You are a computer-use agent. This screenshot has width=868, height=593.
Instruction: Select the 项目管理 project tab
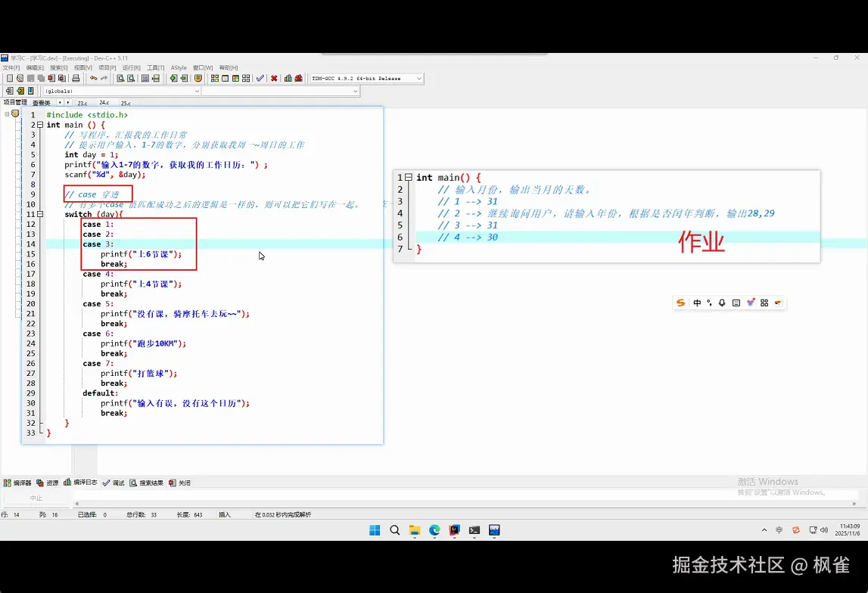tap(15, 102)
